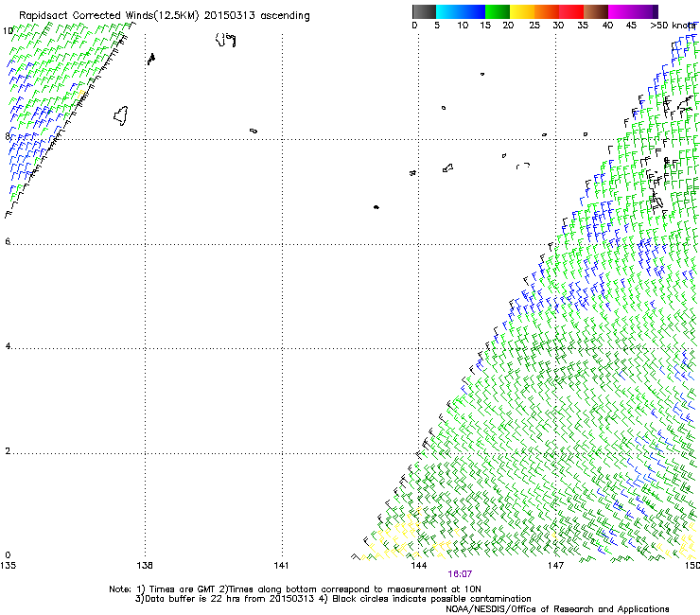Select the dark purple 45-50 knots swatch
Screen dimensions: 700x615
[x=645, y=11]
